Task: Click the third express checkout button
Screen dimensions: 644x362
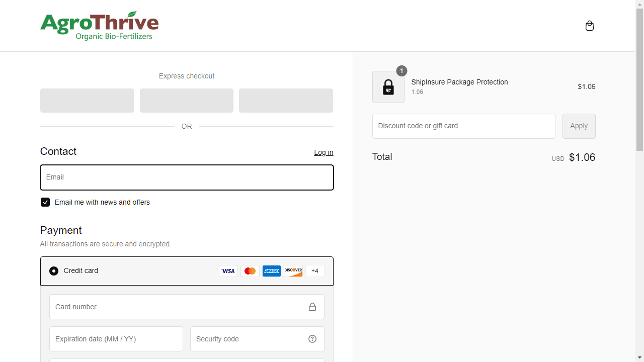Action: [x=286, y=101]
